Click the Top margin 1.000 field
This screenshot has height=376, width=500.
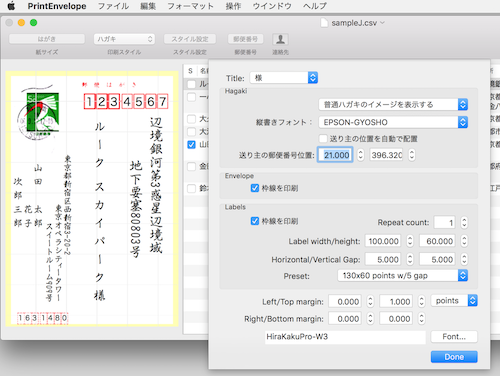click(x=396, y=301)
